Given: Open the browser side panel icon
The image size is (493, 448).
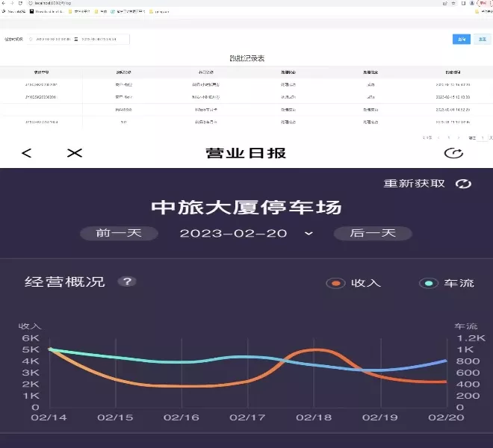Looking at the screenshot, I should (x=463, y=3).
